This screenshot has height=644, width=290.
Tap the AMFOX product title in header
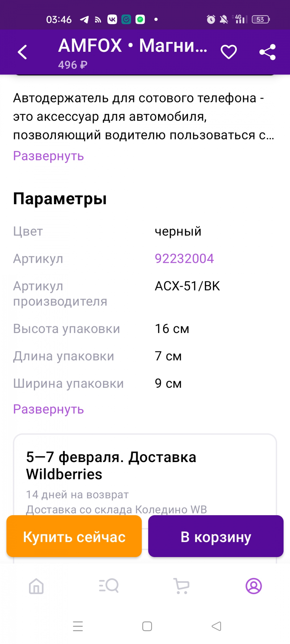(x=133, y=46)
